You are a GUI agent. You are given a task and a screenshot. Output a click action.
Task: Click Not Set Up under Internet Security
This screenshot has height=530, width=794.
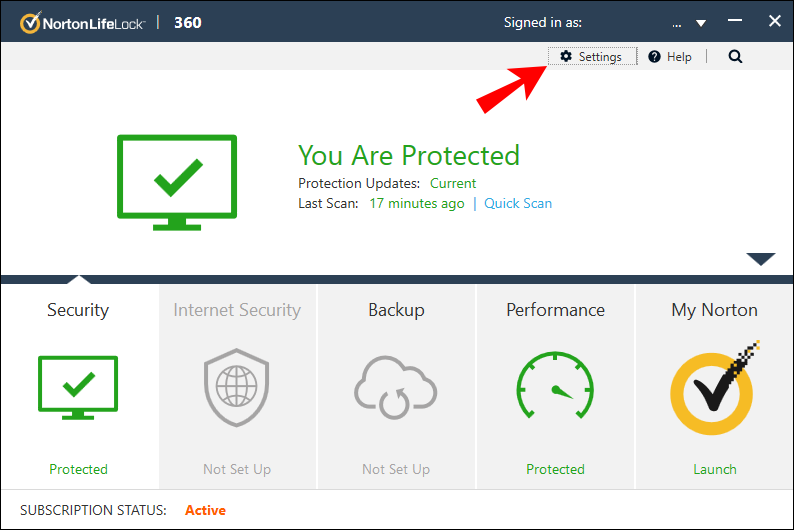(237, 469)
